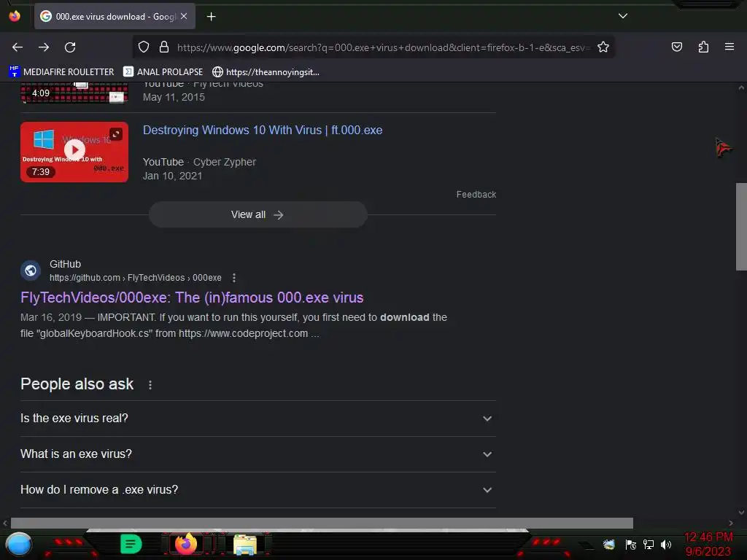Open github.com FlyTechVideos breadcrumb URL

pyautogui.click(x=135, y=278)
